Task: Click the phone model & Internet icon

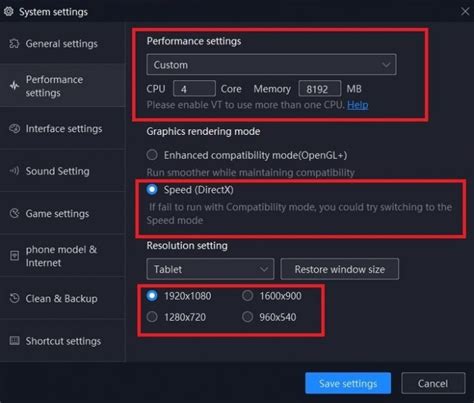Action: (x=14, y=256)
